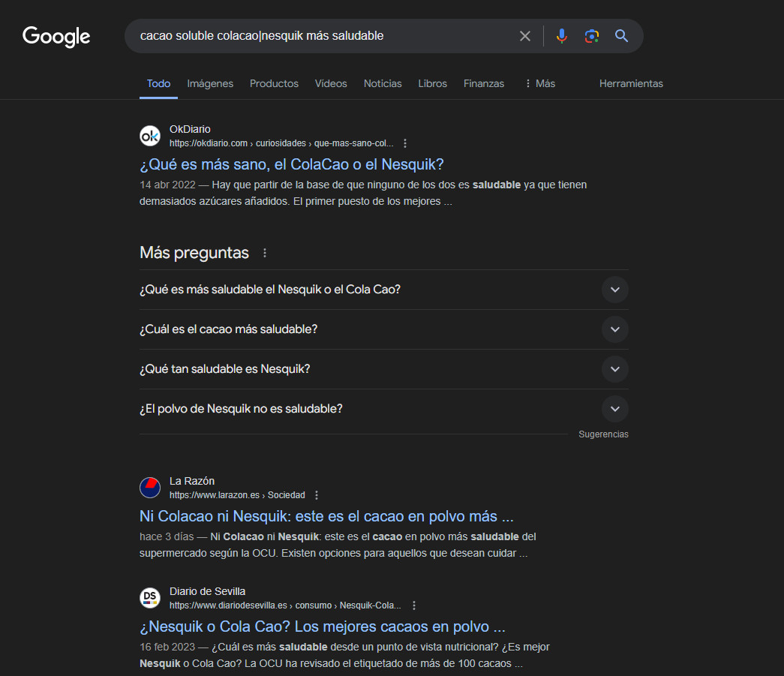Screen dimensions: 784x676
Task: Switch to the Noticias tab
Action: pos(383,83)
